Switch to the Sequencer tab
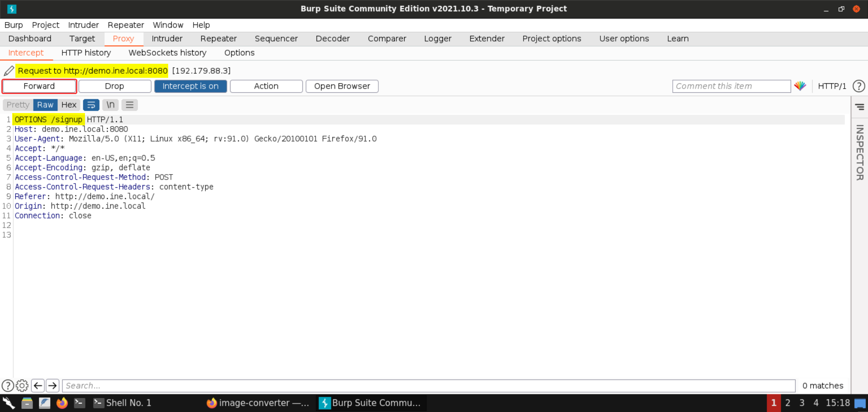The height and width of the screenshot is (412, 868). pyautogui.click(x=276, y=39)
